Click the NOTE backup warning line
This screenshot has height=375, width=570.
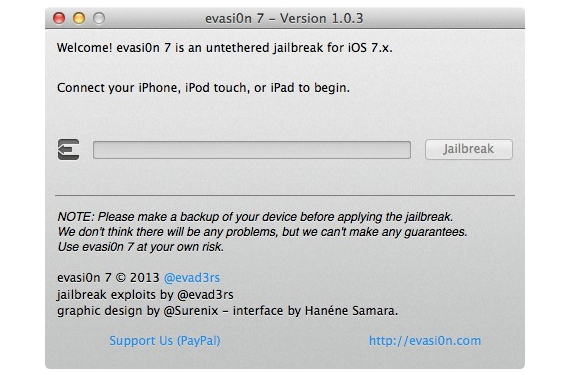point(255,217)
